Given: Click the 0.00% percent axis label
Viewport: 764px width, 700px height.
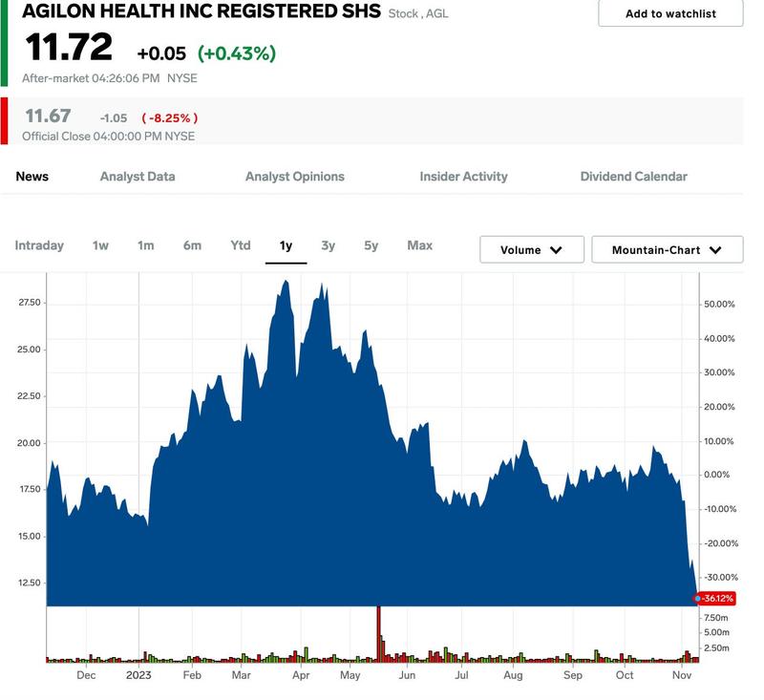Looking at the screenshot, I should click(x=717, y=475).
